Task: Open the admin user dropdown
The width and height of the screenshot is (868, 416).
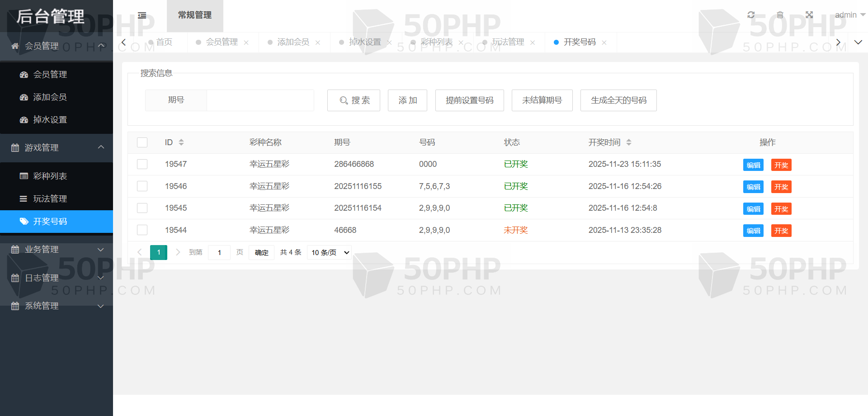Action: click(x=849, y=15)
